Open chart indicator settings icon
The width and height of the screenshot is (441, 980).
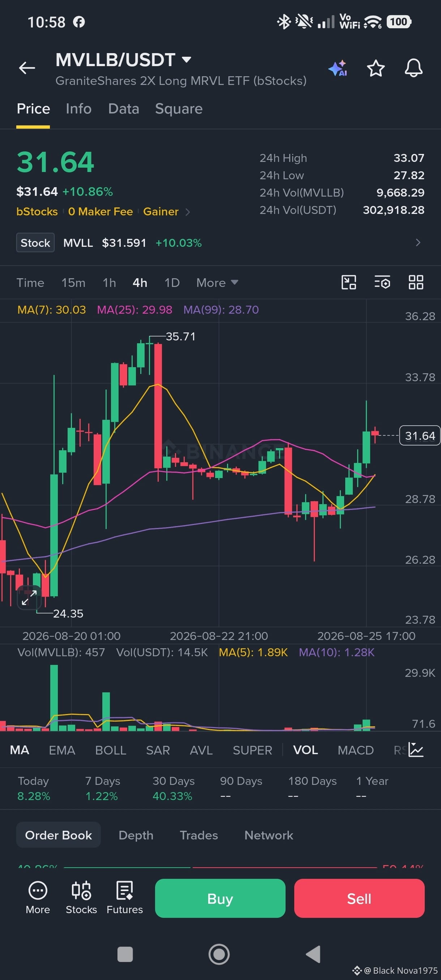[x=382, y=282]
